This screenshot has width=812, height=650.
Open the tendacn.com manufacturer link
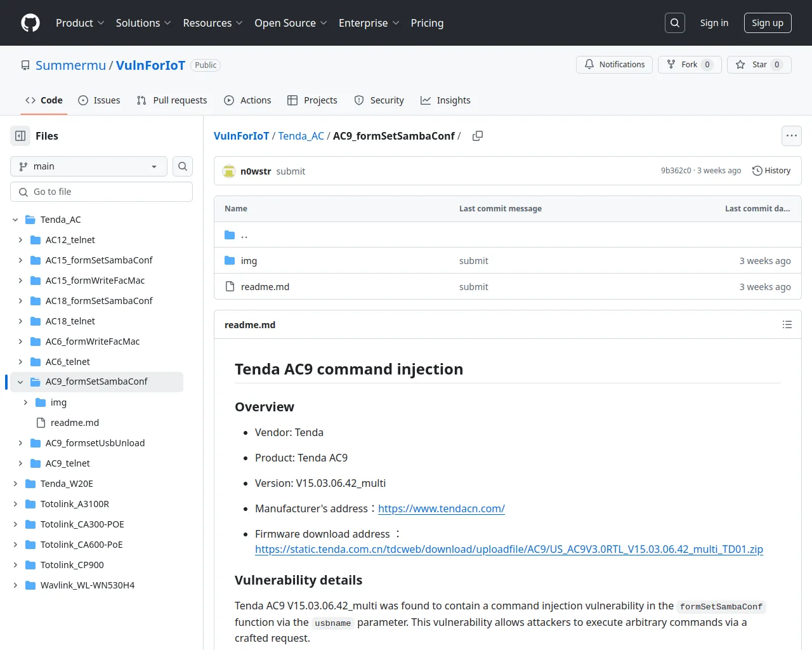(442, 508)
